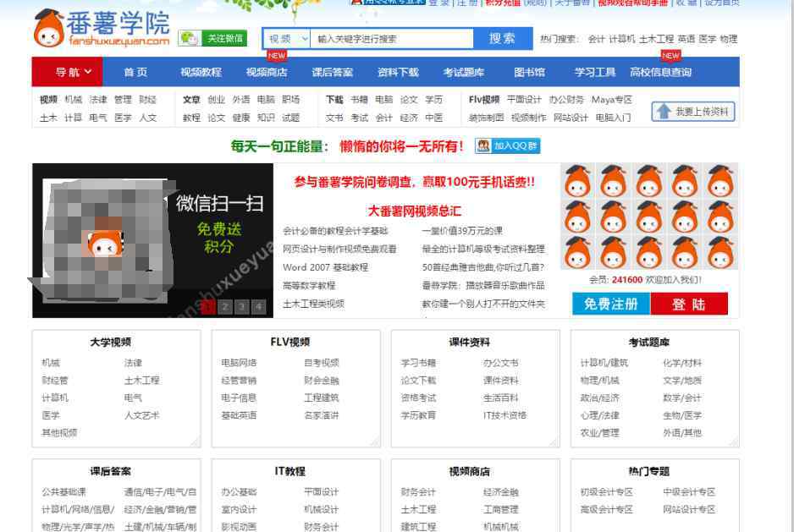
Task: Click the 我要上传资料 upload arrow button
Action: coord(692,112)
